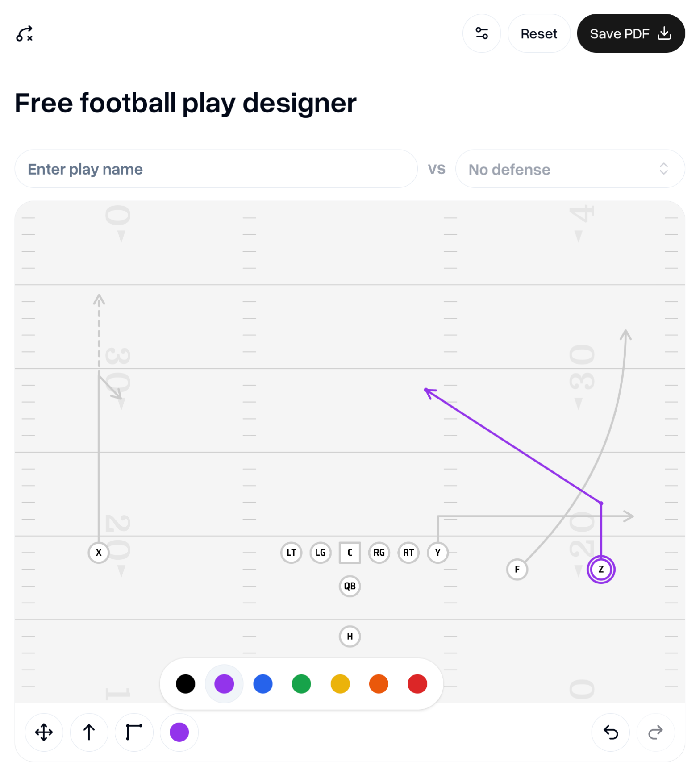
Task: Pick the green color swatch
Action: 301,683
